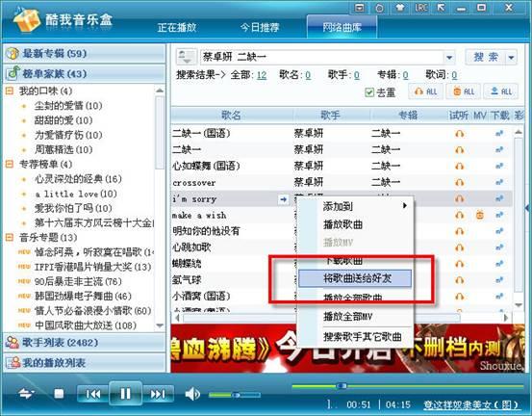Open the LRC lyrics button in title bar
Viewport: 532px width, 416px height.
421,8
